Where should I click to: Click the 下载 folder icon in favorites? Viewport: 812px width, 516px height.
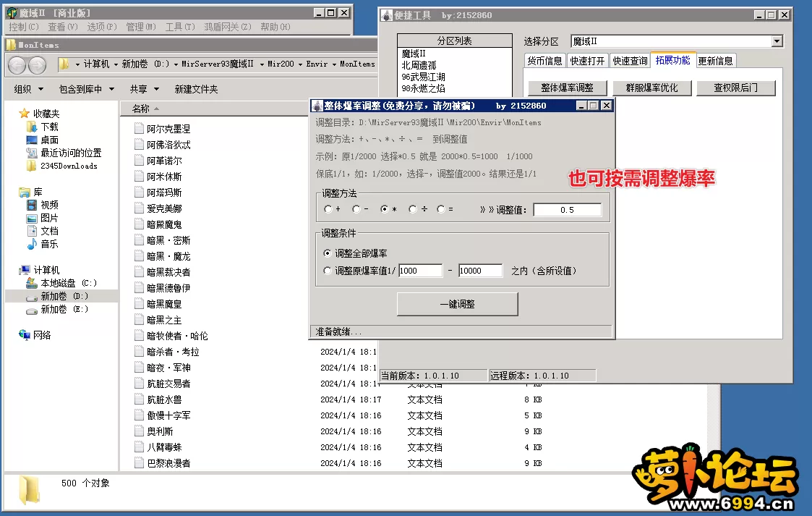[x=32, y=127]
